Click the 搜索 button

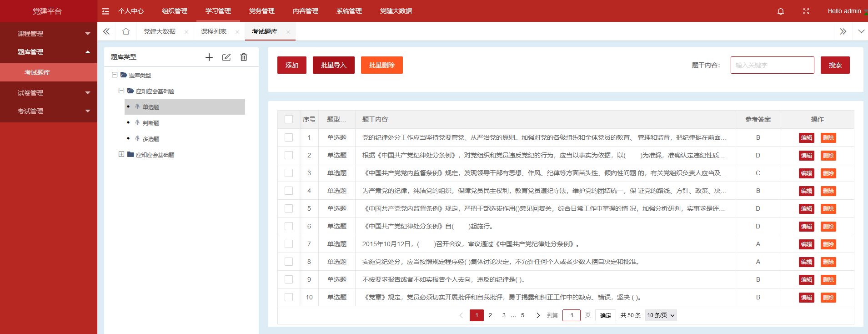[835, 65]
